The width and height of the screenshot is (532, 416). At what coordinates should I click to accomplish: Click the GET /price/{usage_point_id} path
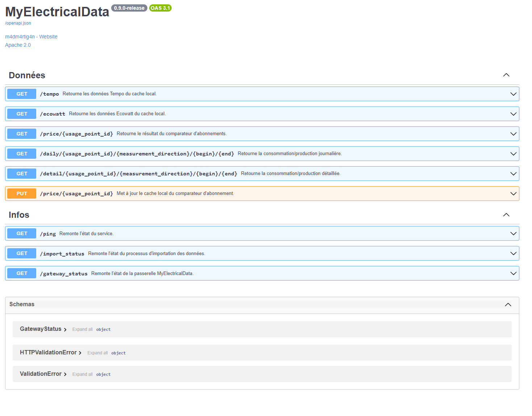(76, 134)
